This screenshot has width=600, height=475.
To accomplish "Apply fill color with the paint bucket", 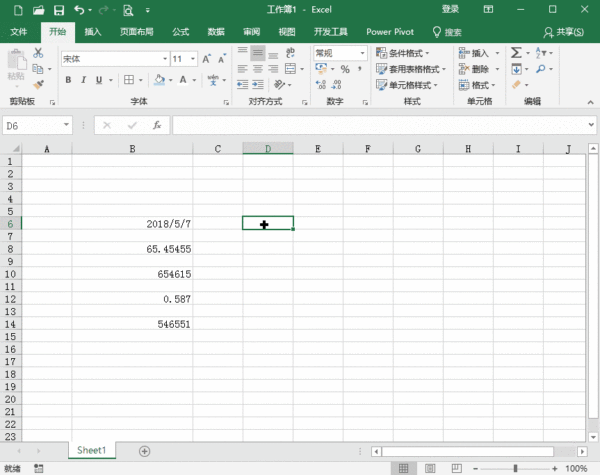I will pos(160,80).
